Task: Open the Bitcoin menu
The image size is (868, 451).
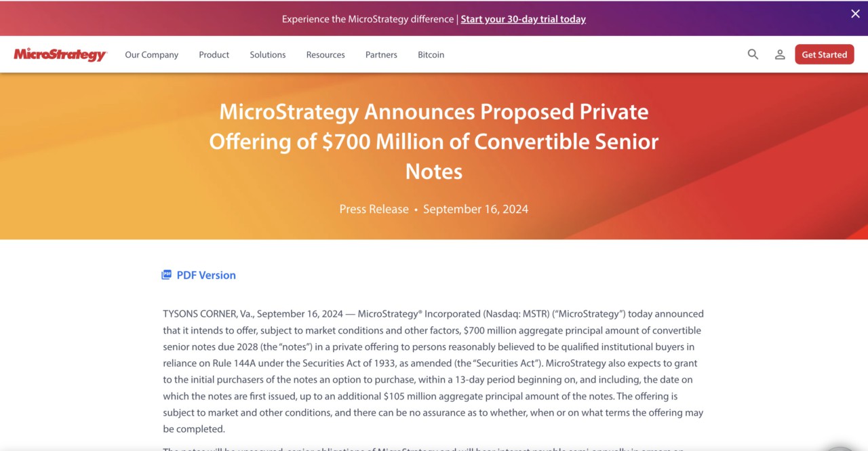Action: pos(431,54)
